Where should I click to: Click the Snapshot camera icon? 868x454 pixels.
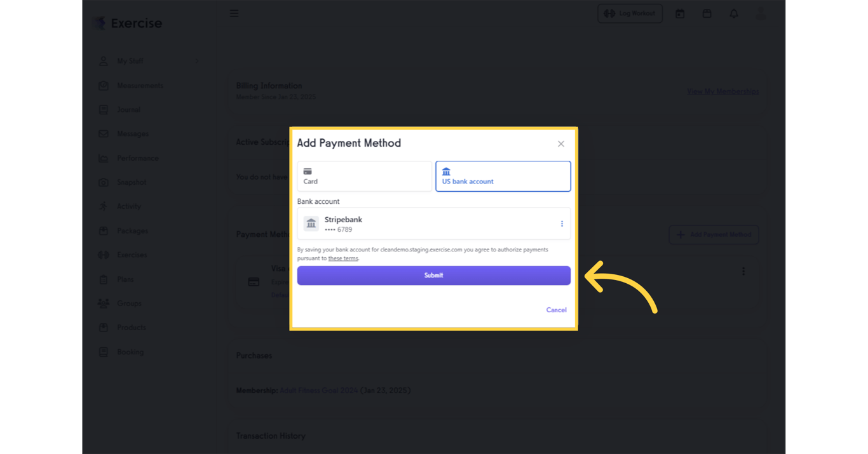(104, 182)
